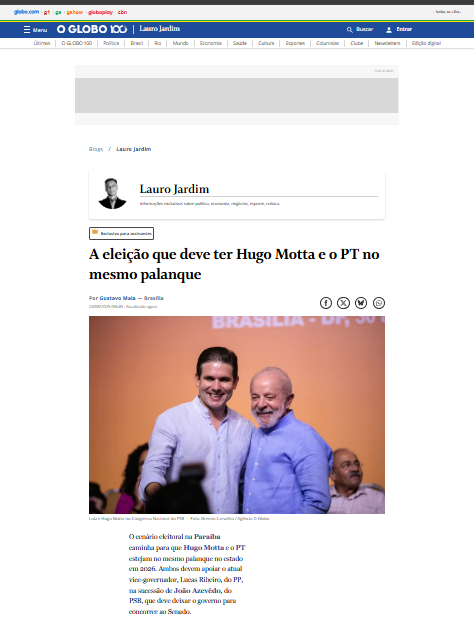Share article on X
Viewport: 474px width, 618px height.
point(344,303)
